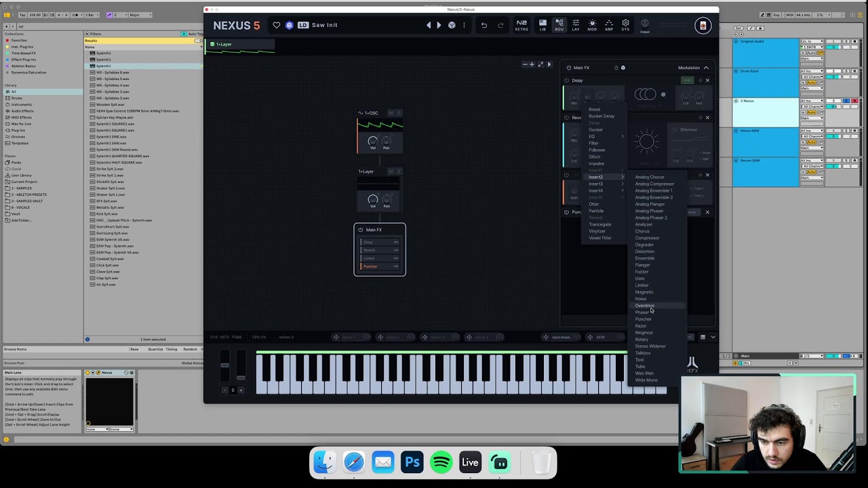This screenshot has height=488, width=868.
Task: Select Stereo Widener in the effect submenu
Action: (x=650, y=346)
